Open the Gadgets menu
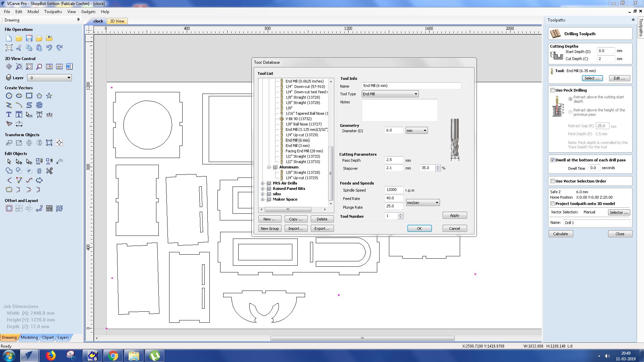644x362 pixels. (88, 12)
